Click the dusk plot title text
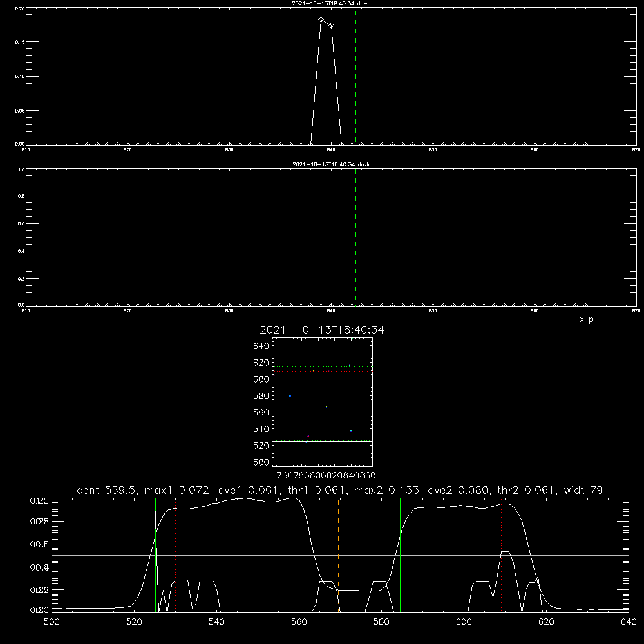 click(331, 164)
